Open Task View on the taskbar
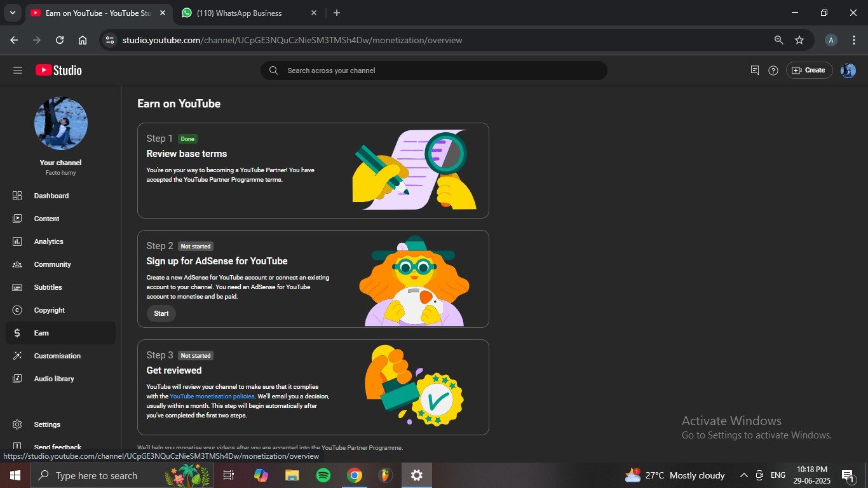This screenshot has height=488, width=868. point(229,475)
